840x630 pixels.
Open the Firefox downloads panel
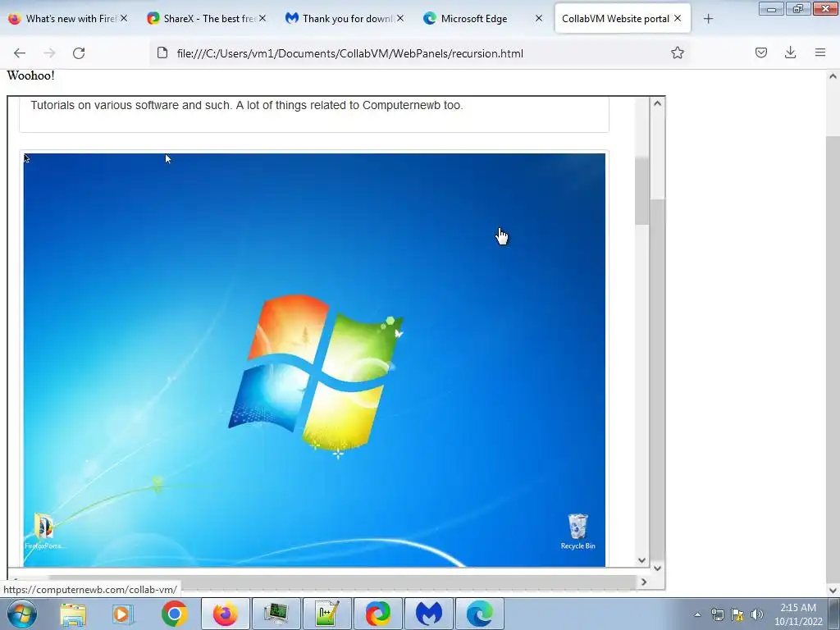pos(790,52)
